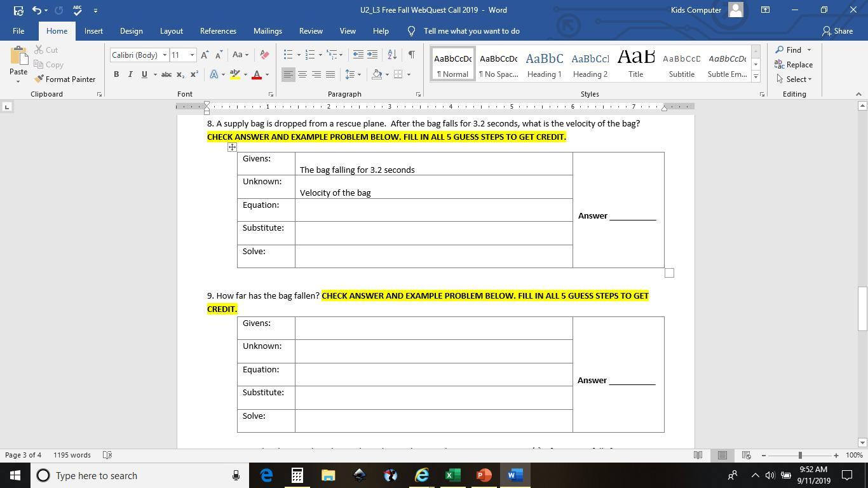The height and width of the screenshot is (488, 868).
Task: Open the File menu
Action: [x=18, y=31]
